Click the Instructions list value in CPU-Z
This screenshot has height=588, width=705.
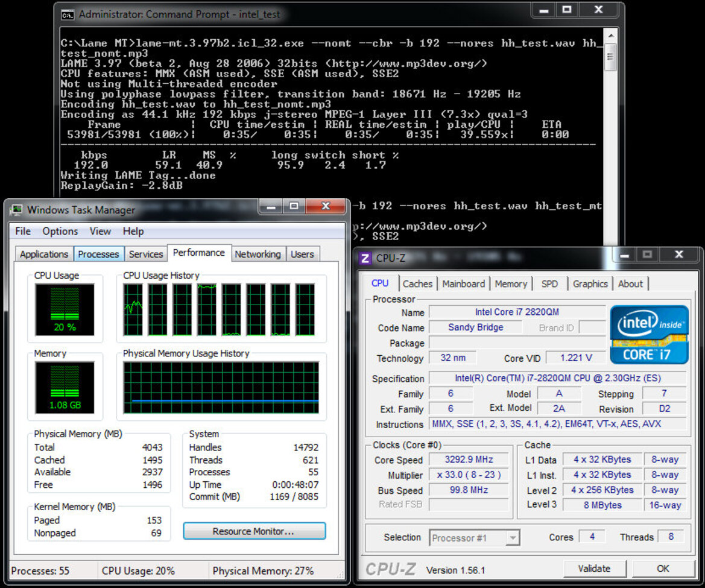[x=557, y=424]
